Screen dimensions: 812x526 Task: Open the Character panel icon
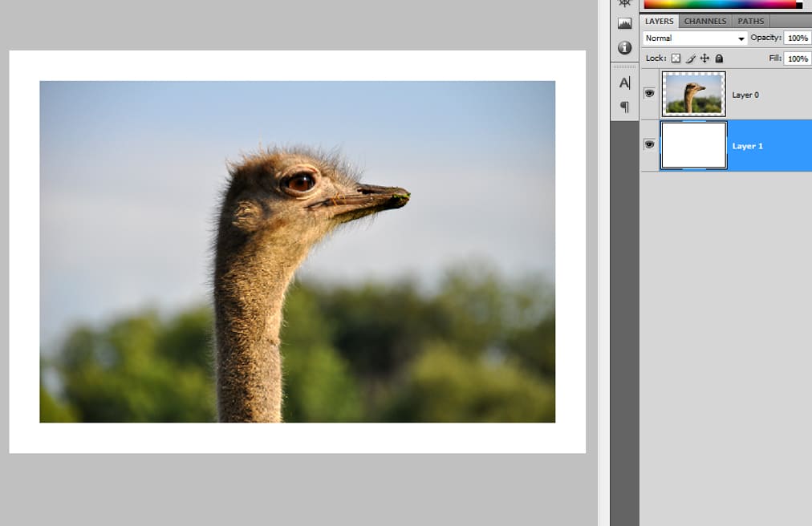[x=624, y=83]
